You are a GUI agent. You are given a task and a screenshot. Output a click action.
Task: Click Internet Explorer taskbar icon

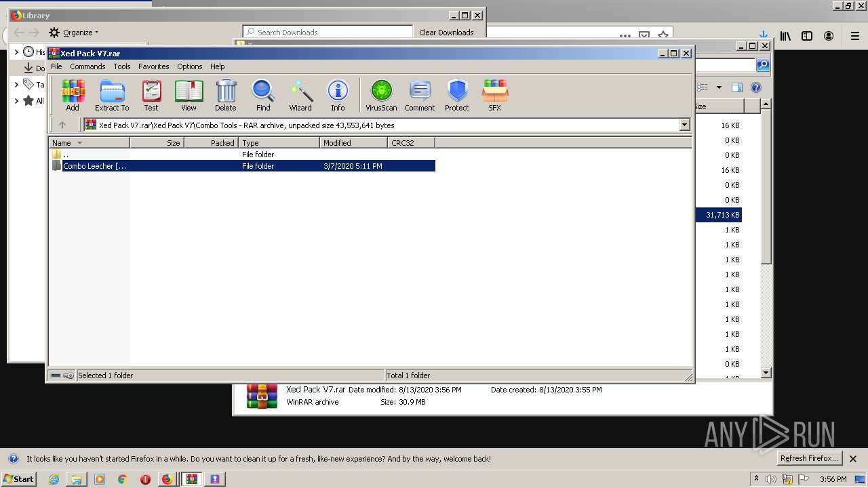point(54,479)
